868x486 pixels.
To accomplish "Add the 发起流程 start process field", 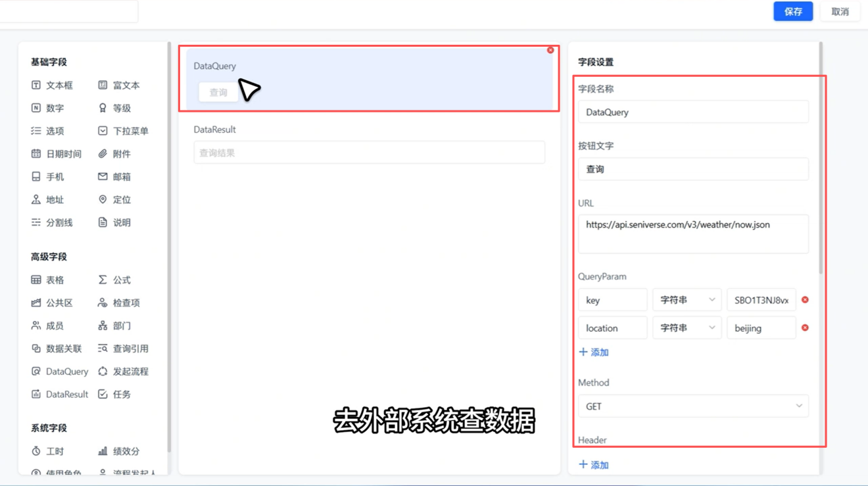I will [123, 372].
